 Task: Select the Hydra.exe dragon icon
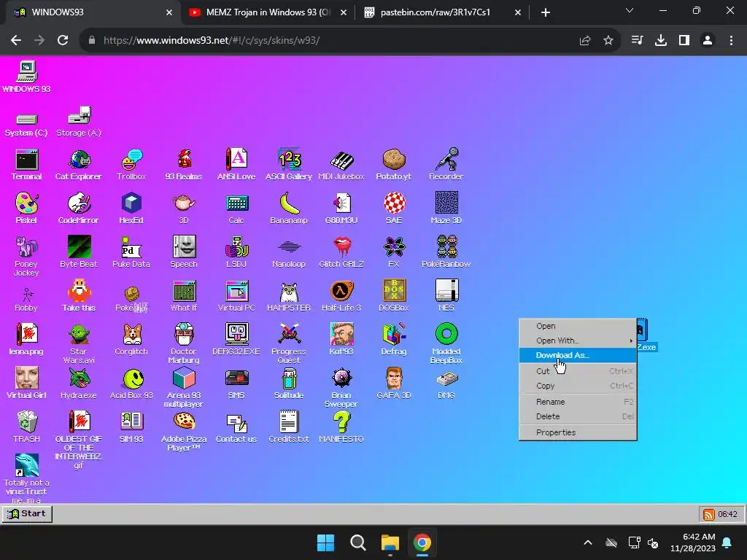(x=79, y=384)
